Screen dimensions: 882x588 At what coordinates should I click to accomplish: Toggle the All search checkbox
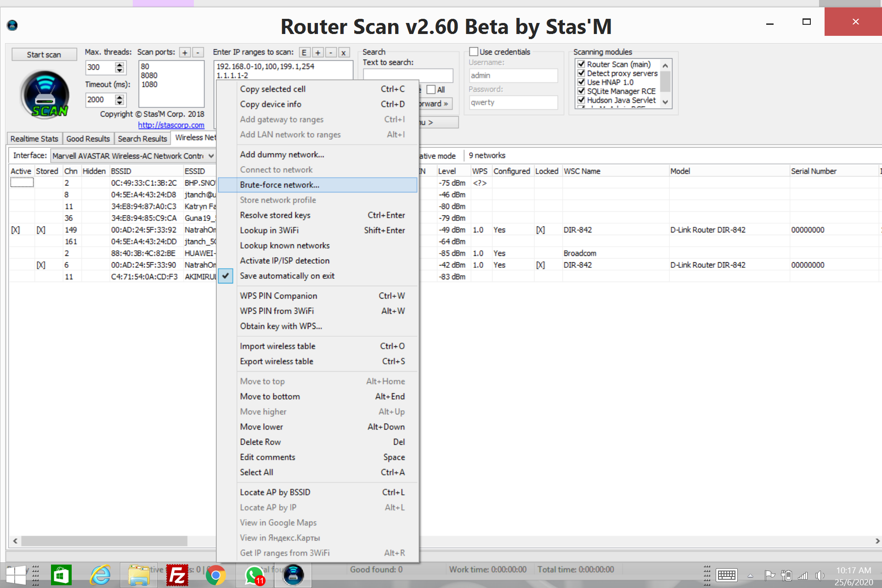[x=431, y=90]
